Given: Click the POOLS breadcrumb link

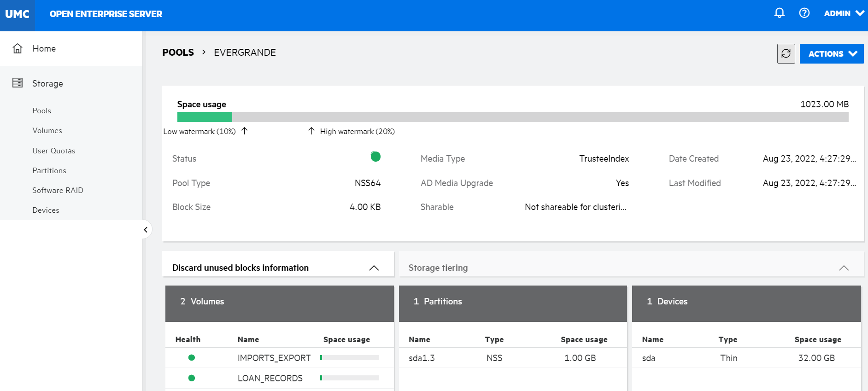Looking at the screenshot, I should pyautogui.click(x=178, y=53).
